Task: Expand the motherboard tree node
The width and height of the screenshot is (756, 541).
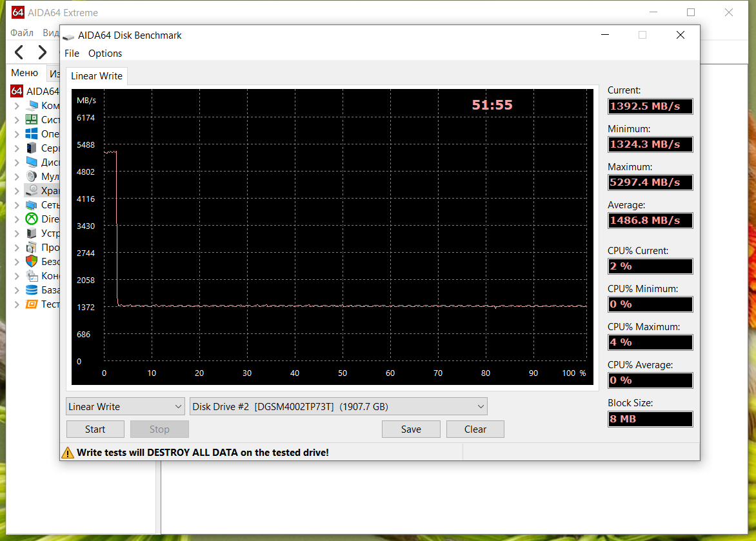Action: click(17, 119)
